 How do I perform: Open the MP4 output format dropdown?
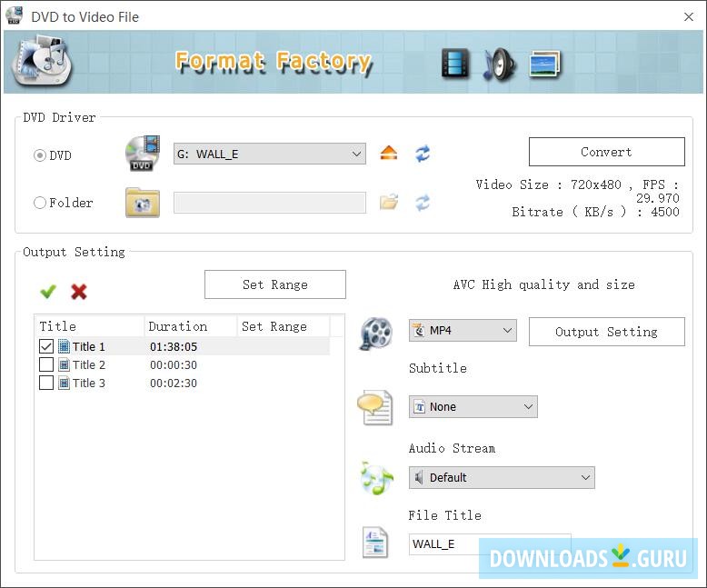click(x=463, y=331)
